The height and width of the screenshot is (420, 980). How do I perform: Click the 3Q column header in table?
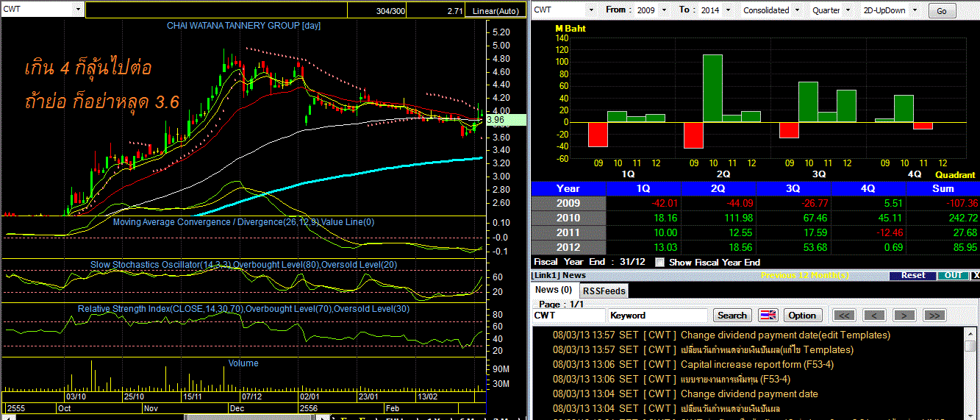[x=793, y=188]
